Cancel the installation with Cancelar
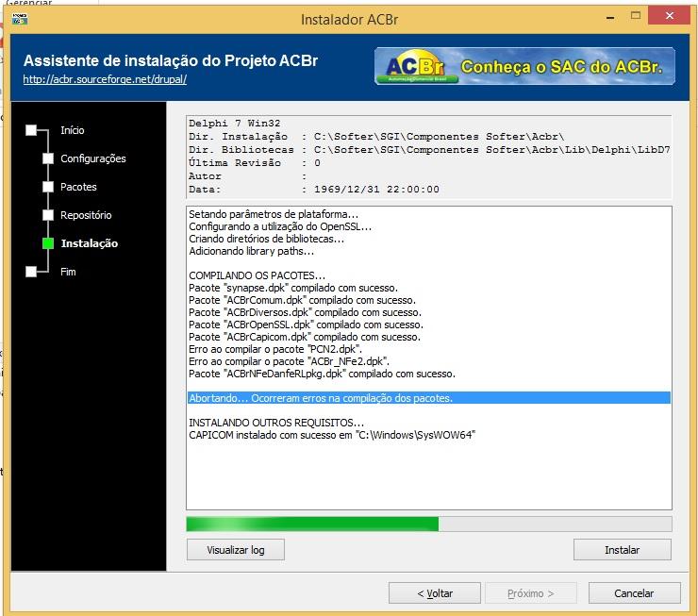698x616 pixels. (x=634, y=592)
